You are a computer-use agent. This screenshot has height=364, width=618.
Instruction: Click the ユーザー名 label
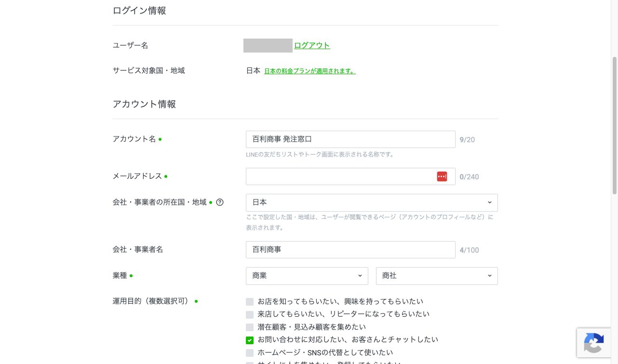pos(131,45)
